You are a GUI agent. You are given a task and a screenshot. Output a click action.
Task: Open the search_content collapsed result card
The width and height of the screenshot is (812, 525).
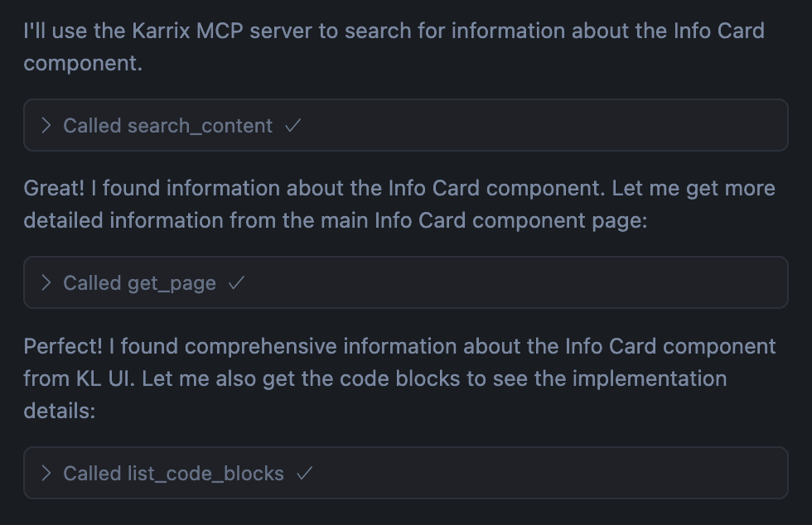(406, 126)
